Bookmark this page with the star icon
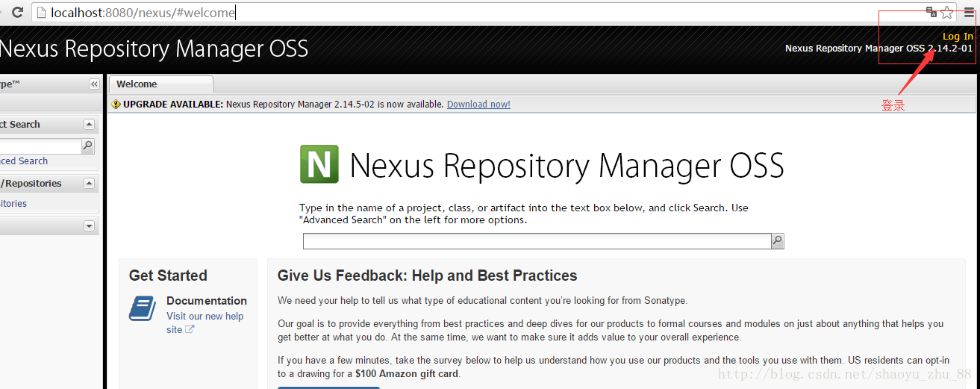The width and height of the screenshot is (980, 389). (947, 12)
